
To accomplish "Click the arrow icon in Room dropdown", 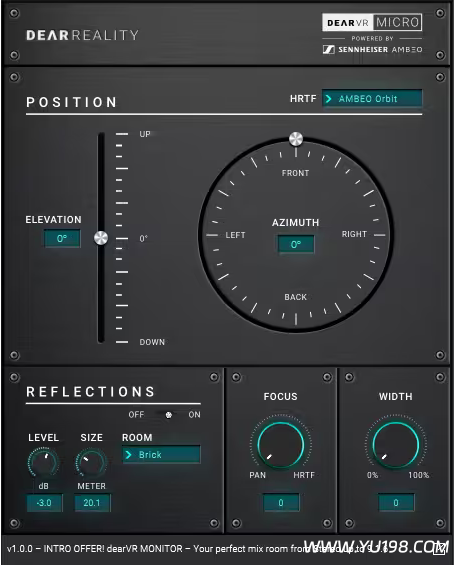I will (128, 455).
